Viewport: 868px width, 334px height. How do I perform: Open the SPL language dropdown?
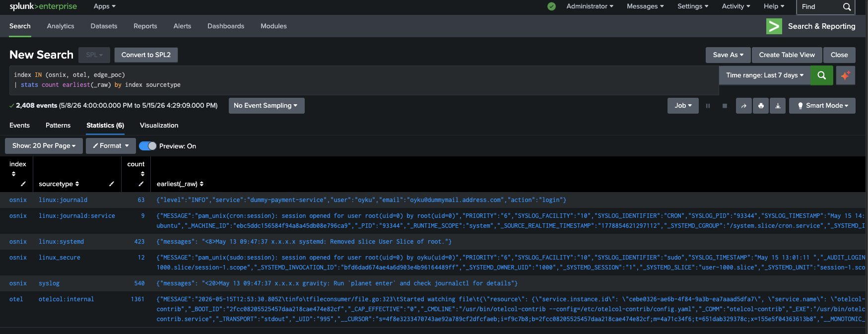tap(94, 55)
